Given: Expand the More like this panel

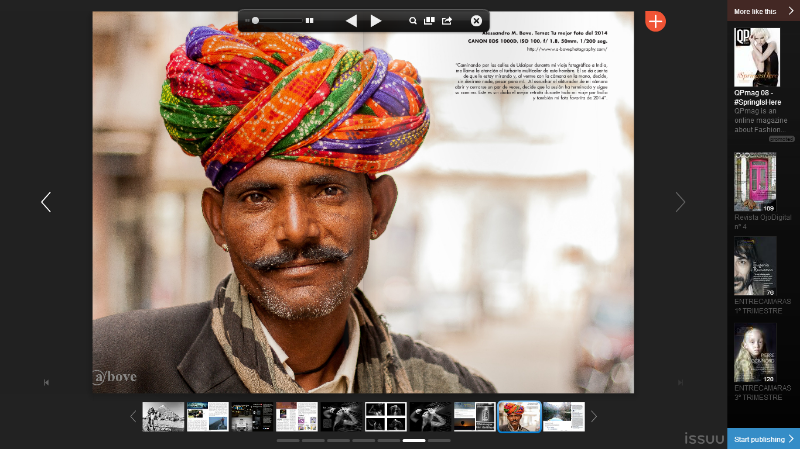Looking at the screenshot, I should (x=763, y=11).
